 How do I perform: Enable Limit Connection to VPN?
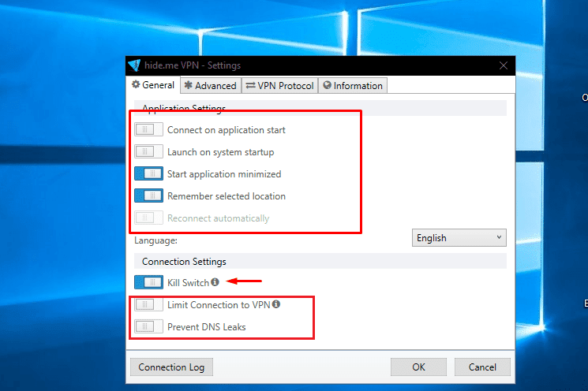[148, 304]
